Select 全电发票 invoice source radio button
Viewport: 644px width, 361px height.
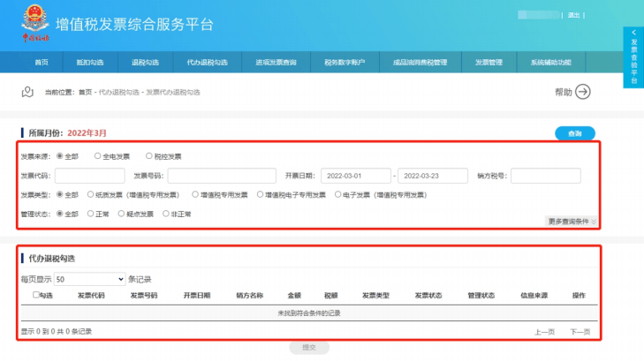pyautogui.click(x=97, y=156)
